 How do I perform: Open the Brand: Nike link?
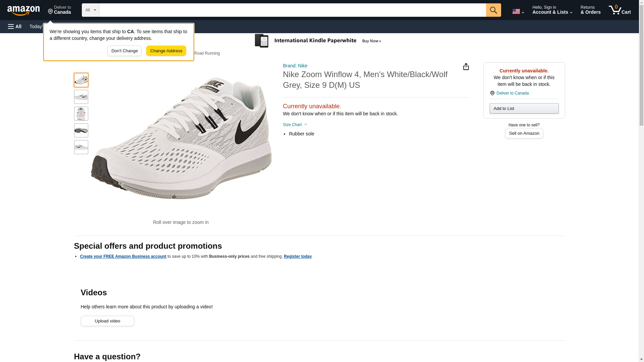(x=295, y=66)
